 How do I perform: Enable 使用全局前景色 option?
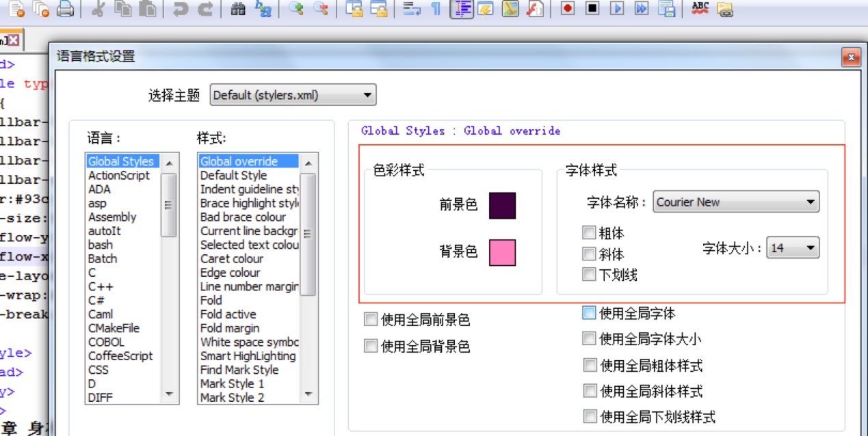click(370, 318)
